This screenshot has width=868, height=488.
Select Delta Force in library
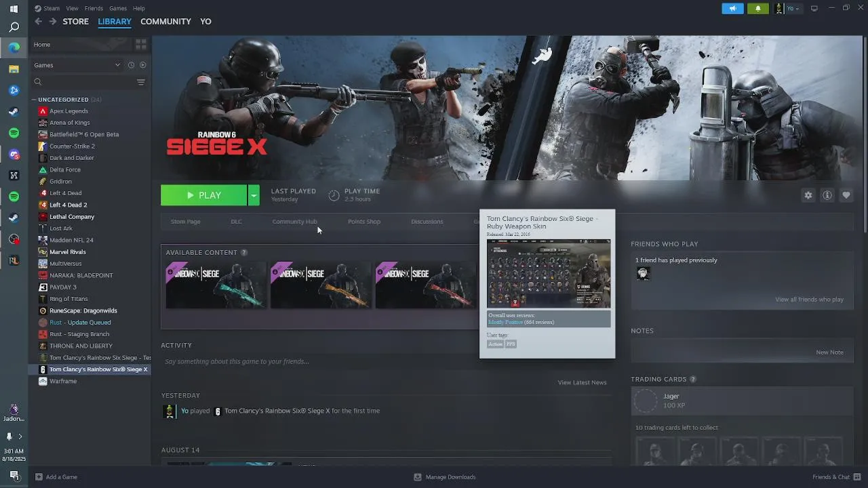click(65, 169)
